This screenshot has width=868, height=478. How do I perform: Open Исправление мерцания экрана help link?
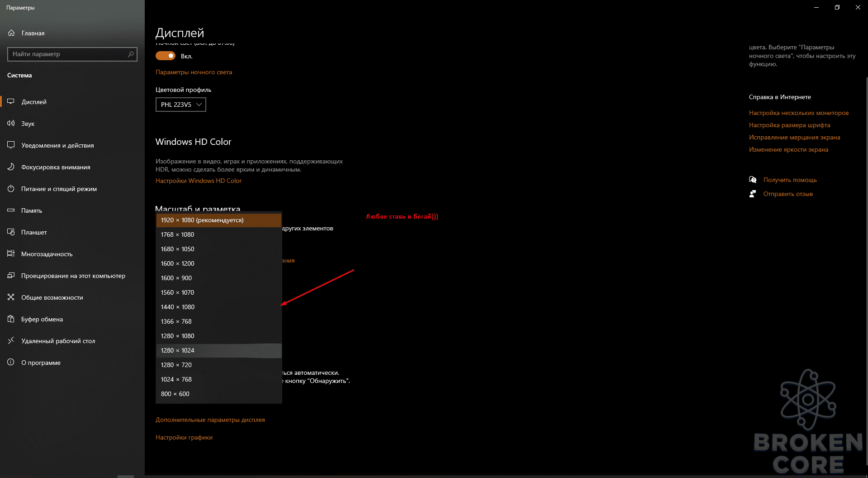click(x=795, y=137)
